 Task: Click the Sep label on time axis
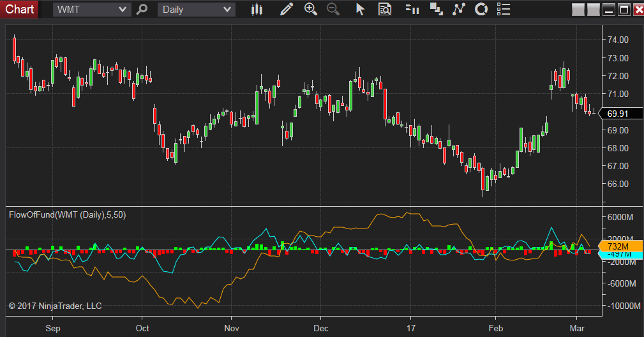pyautogui.click(x=53, y=328)
